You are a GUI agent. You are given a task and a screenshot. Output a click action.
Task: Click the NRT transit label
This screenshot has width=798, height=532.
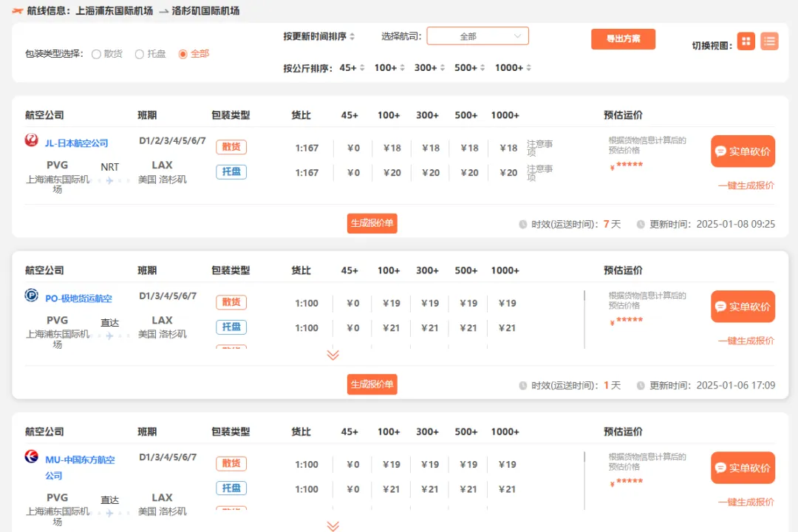109,167
